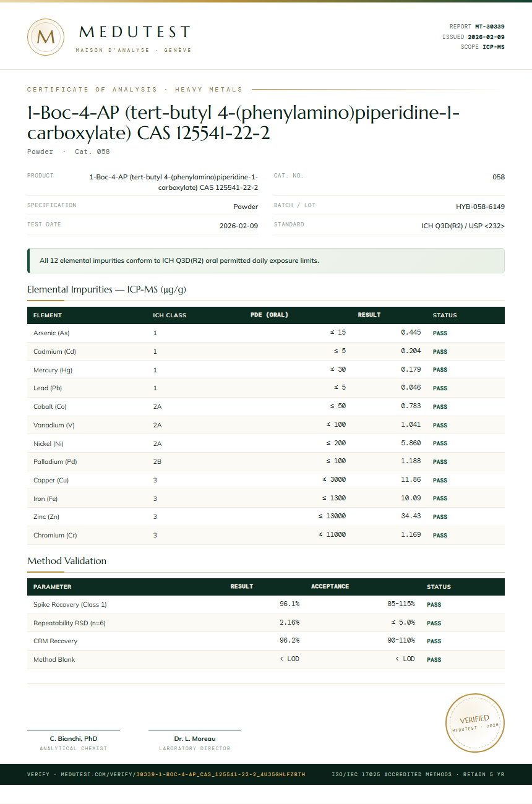Click the PASS status in the Cobalt row
This screenshot has height=804, width=532.
click(440, 407)
